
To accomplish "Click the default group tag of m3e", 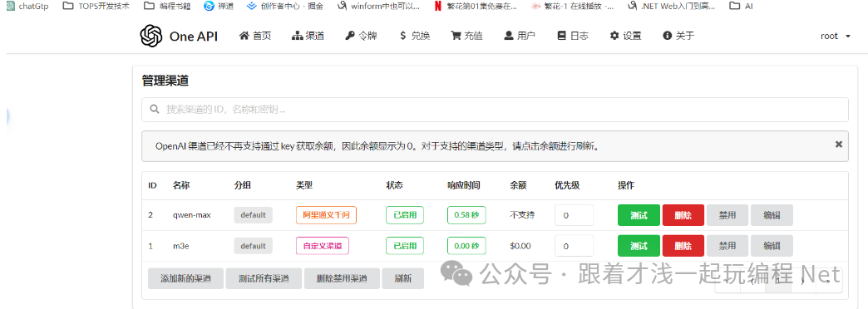I will (x=253, y=245).
